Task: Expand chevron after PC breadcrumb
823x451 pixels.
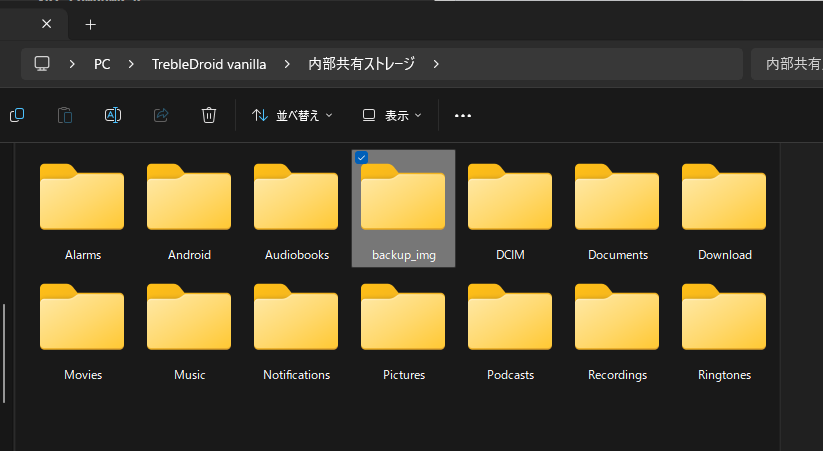Action: [131, 64]
